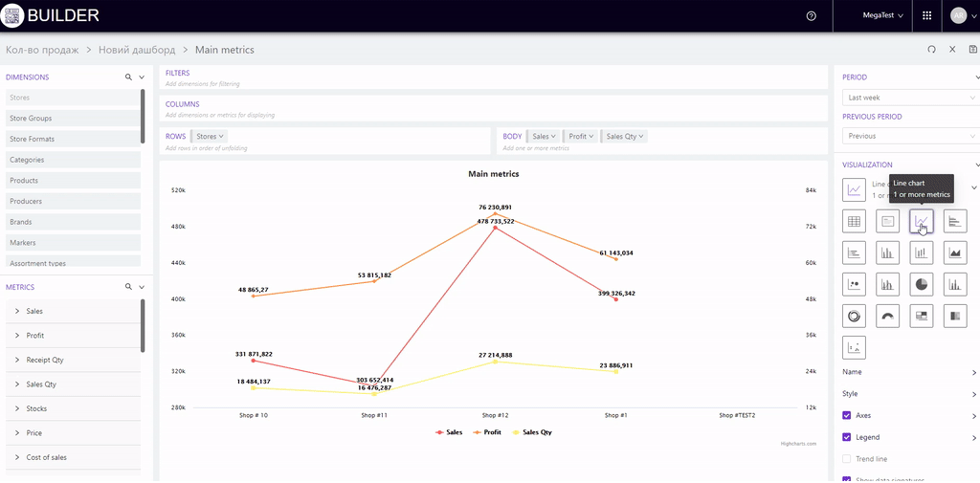Switch to the area chart visualization
The width and height of the screenshot is (980, 483).
954,252
